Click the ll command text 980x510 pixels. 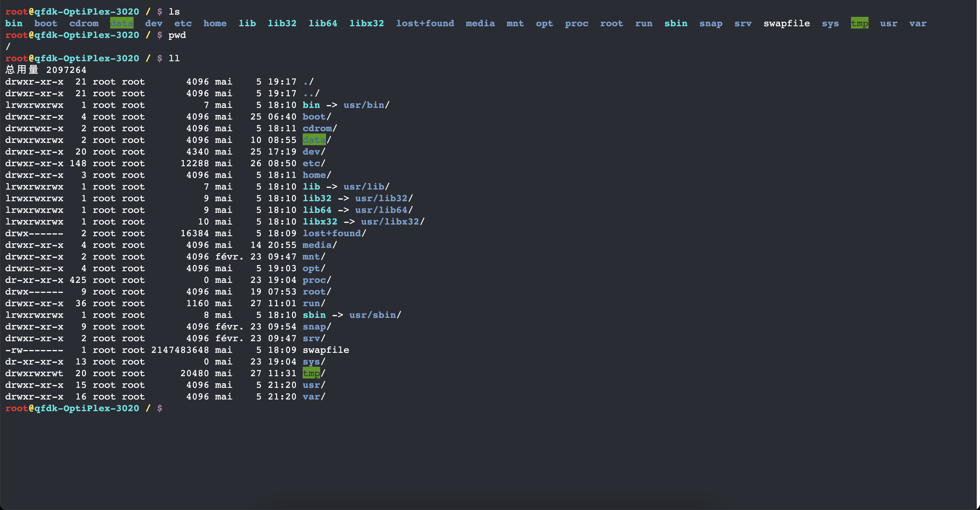tap(174, 58)
